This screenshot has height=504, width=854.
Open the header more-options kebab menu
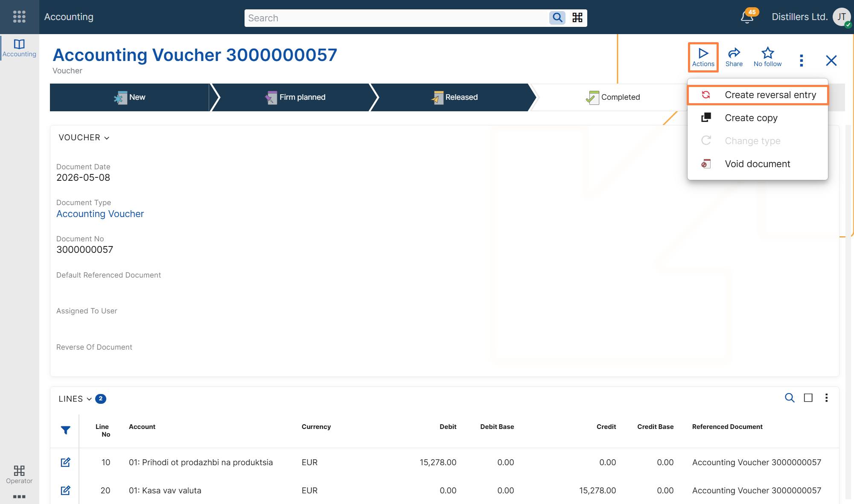802,61
